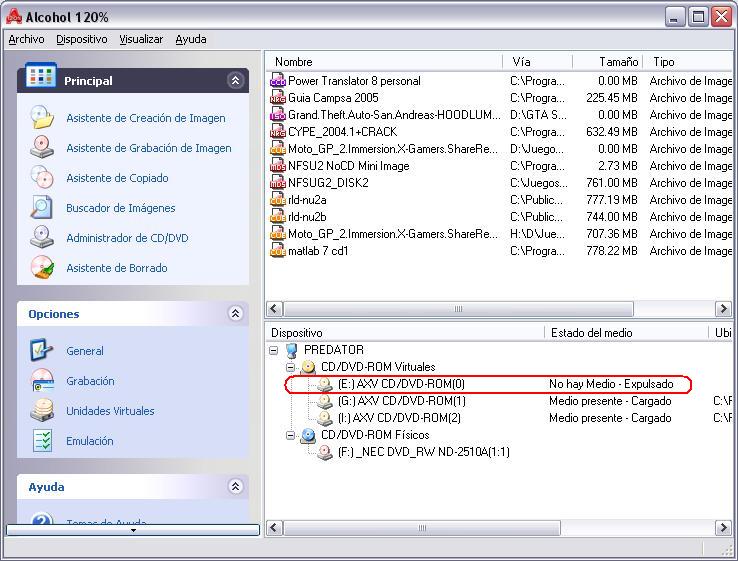Image resolution: width=738 pixels, height=561 pixels.
Task: Open the Asistente de Borrado icon
Action: (42, 267)
